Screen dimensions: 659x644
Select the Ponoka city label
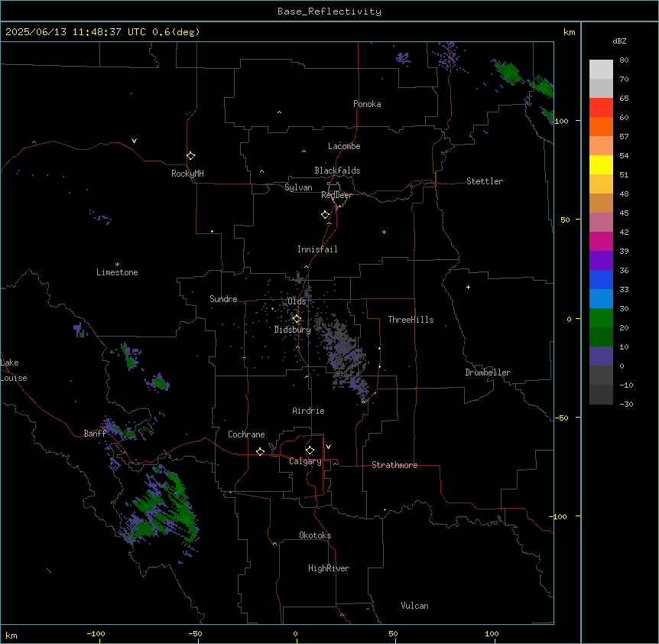point(367,104)
